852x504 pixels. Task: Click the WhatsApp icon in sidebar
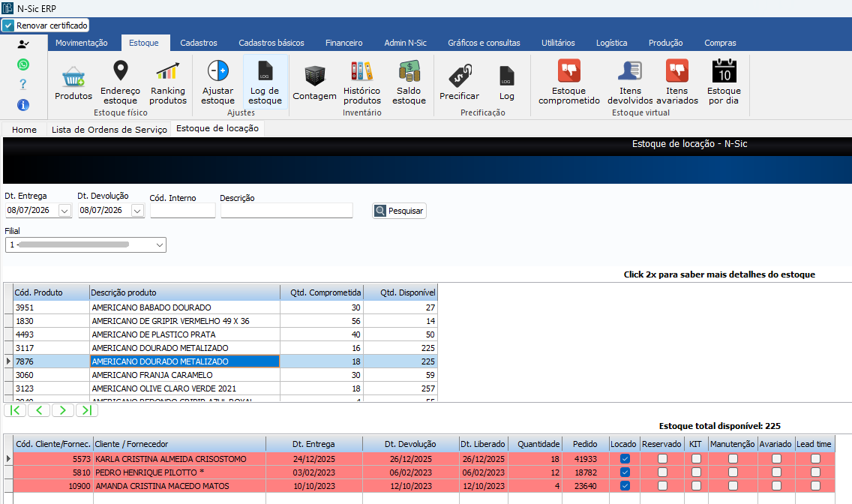coord(22,64)
